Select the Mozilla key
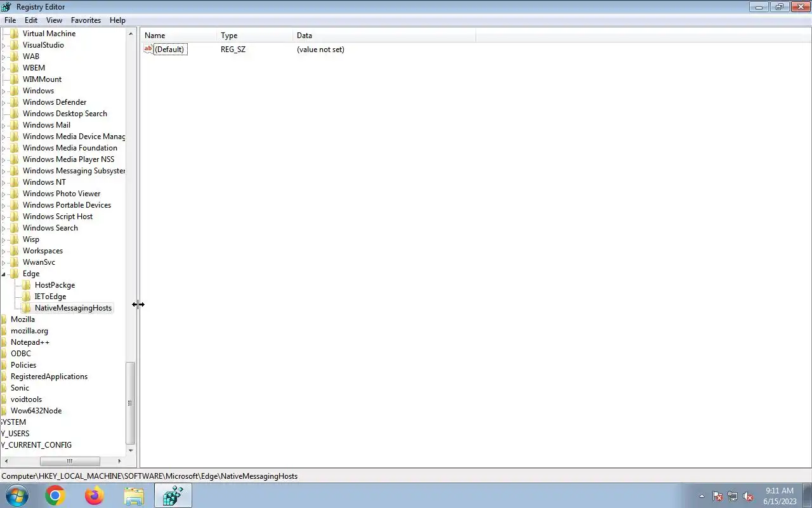Screen dimensions: 812x508 (23, 319)
